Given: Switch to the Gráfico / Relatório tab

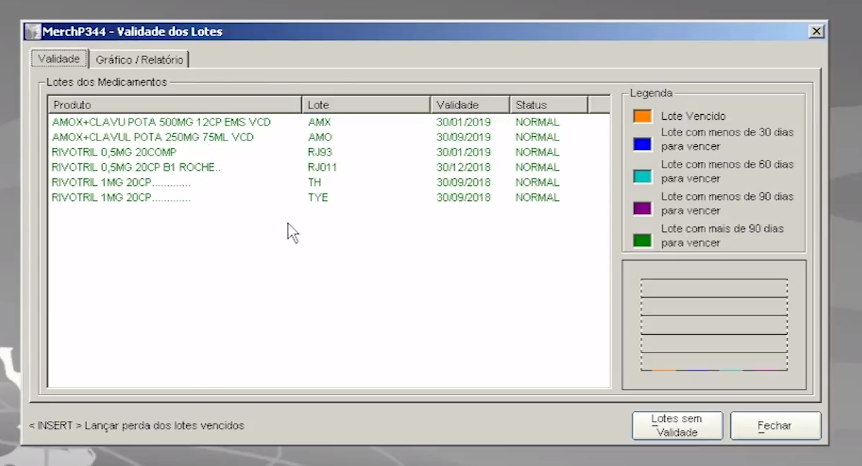Looking at the screenshot, I should (139, 60).
